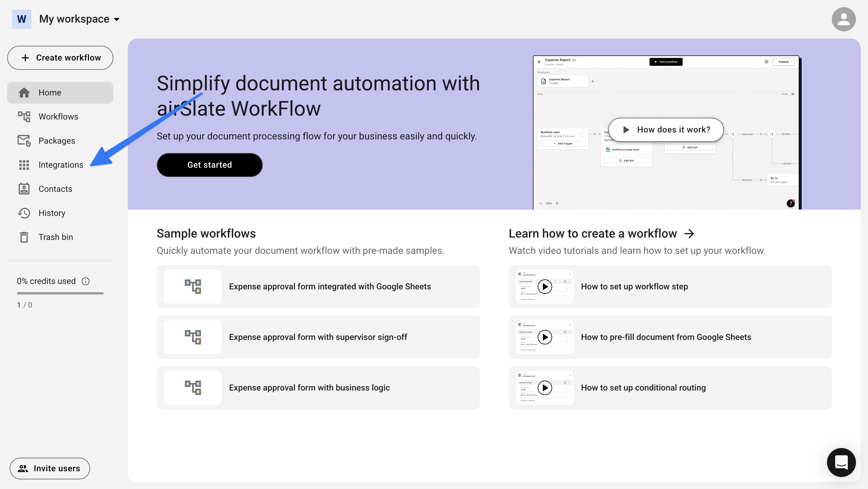Click the Get started button

click(x=209, y=165)
